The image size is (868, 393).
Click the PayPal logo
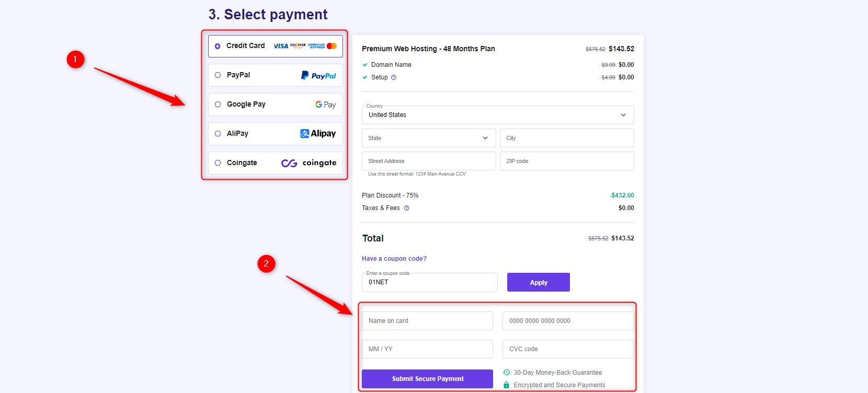[318, 75]
